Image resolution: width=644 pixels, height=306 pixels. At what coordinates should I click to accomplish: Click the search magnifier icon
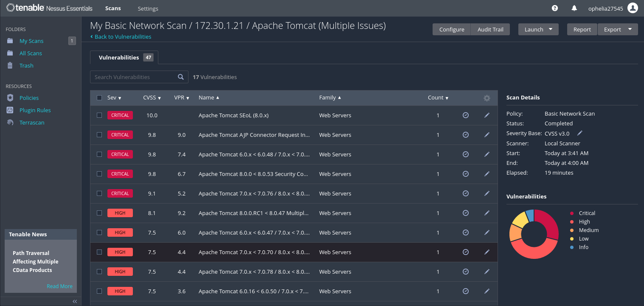tap(181, 77)
